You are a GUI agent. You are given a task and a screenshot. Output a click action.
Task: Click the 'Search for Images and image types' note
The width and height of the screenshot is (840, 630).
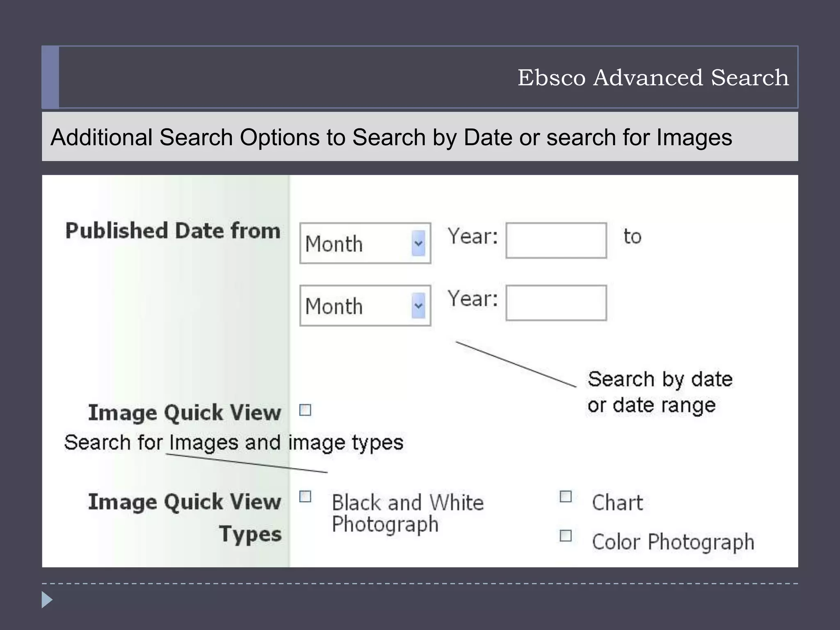pos(234,443)
